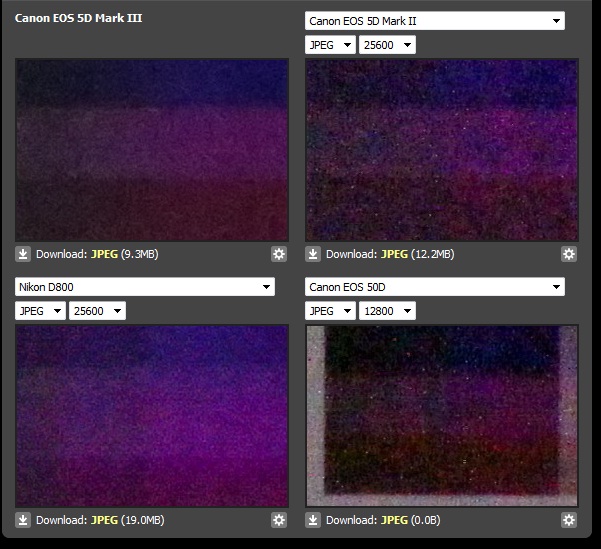Click download icon under 5D Mark III image
This screenshot has width=601, height=549.
pos(23,254)
